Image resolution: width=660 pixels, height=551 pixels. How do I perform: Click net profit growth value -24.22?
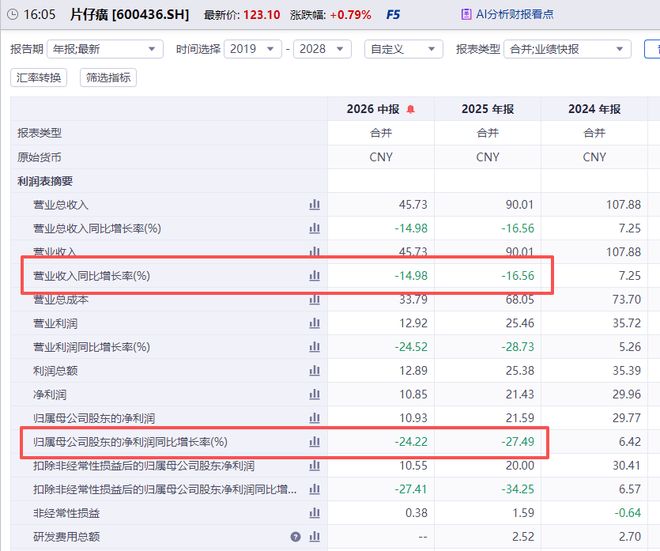tap(411, 442)
